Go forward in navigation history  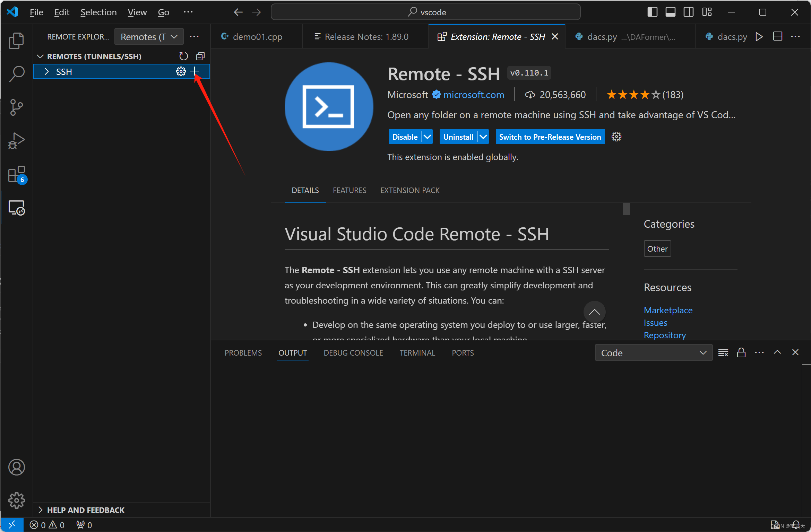[257, 12]
